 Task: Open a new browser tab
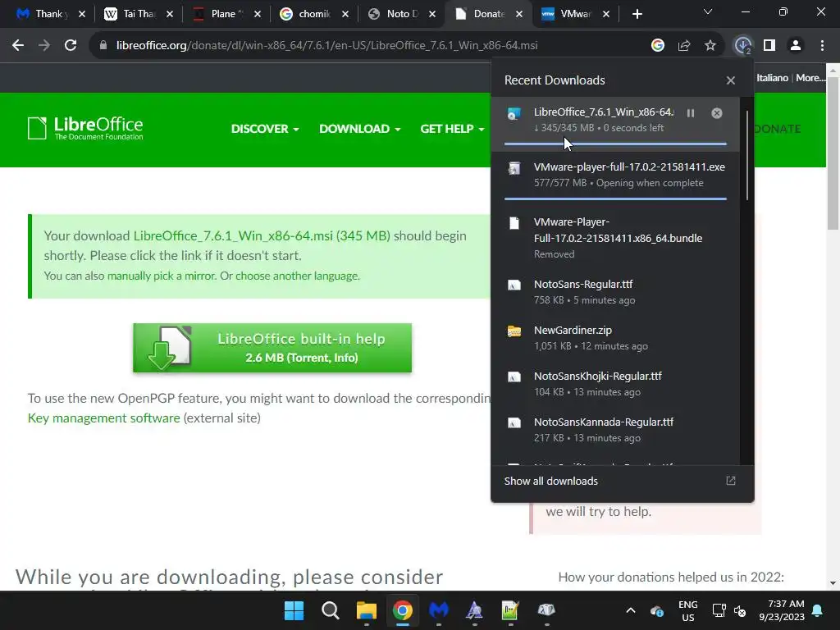tap(637, 15)
